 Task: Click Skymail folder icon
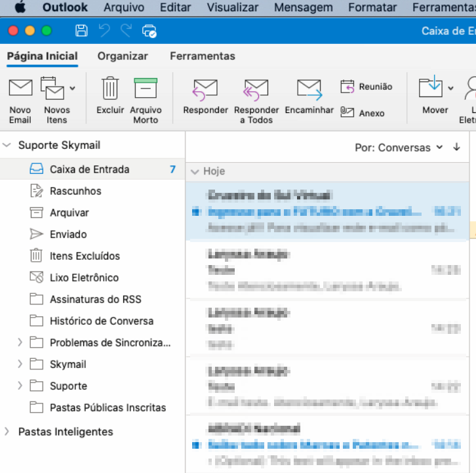[37, 364]
